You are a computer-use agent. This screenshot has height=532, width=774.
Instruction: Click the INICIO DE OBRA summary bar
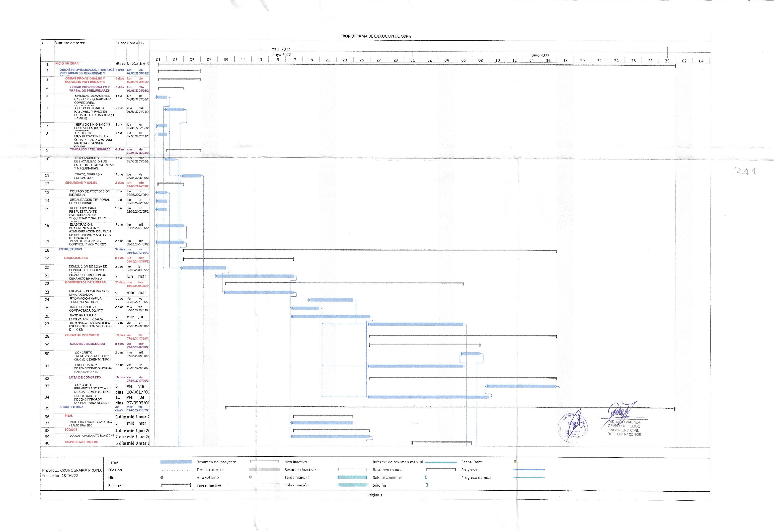[x=417, y=65]
